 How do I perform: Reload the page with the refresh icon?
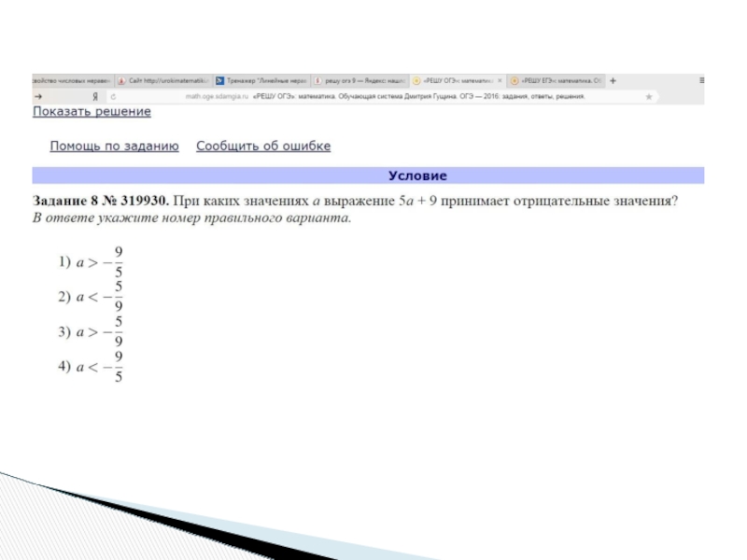[113, 97]
